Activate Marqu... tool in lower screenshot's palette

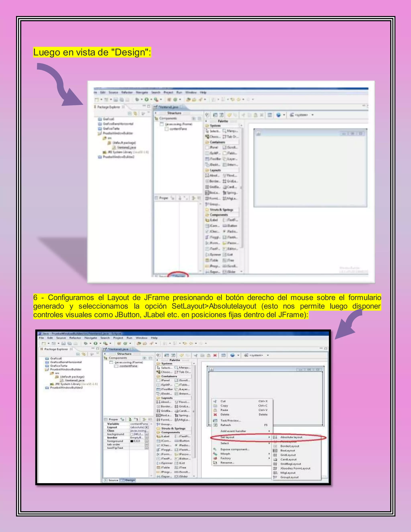click(182, 368)
